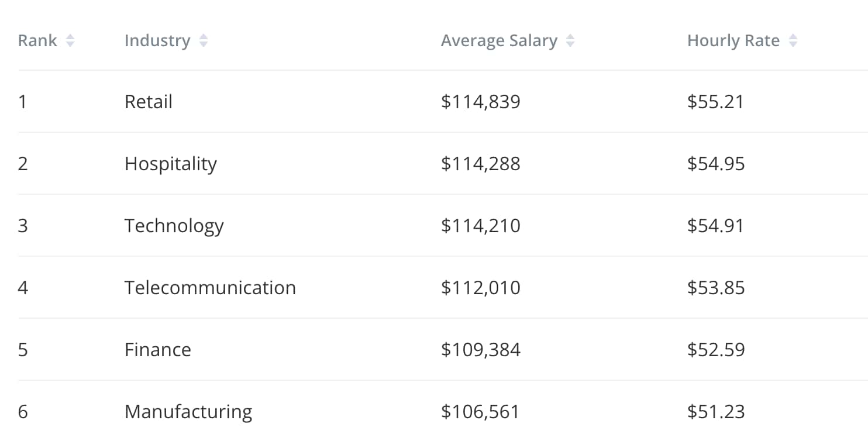This screenshot has width=868, height=441.
Task: Click the Hospitality industry cell
Action: point(170,164)
